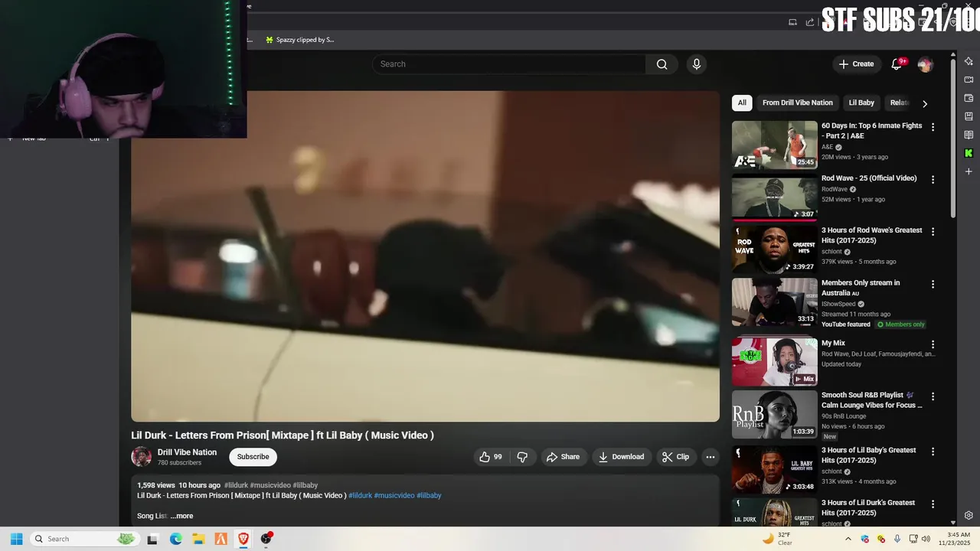Viewport: 980px width, 551px height.
Task: Click the share page icon in address bar
Action: click(x=810, y=22)
